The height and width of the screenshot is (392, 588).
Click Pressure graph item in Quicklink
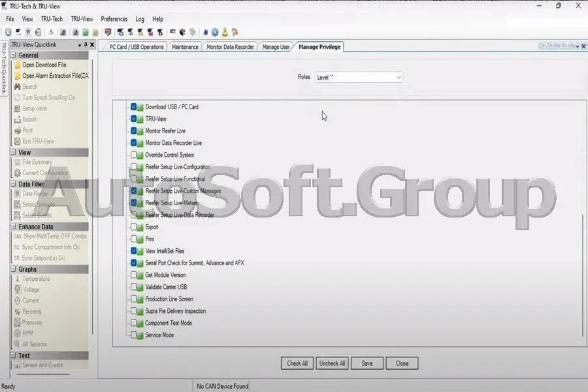pyautogui.click(x=27, y=322)
